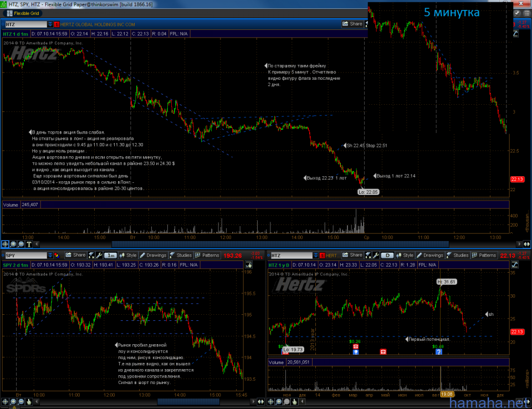Screen dimensions: 532x409
Task: Click expand time axis icon at top chart bottom-right
Action: click(526, 244)
